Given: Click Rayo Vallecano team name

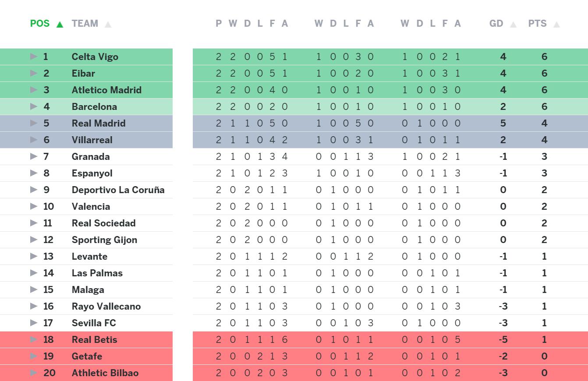Looking at the screenshot, I should point(106,306).
